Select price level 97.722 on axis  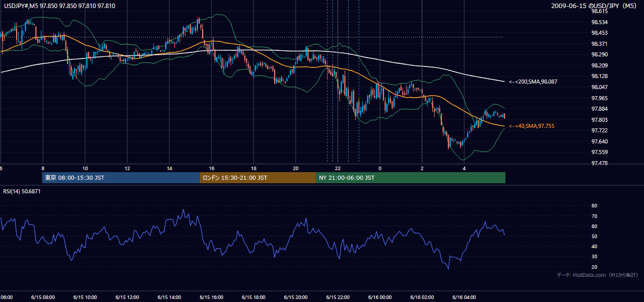(599, 130)
